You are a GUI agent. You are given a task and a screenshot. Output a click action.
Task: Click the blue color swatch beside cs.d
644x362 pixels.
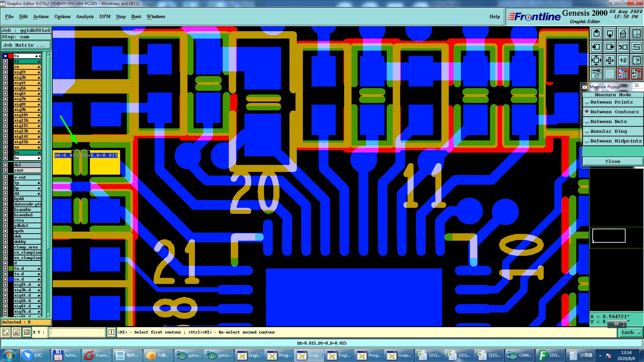(11, 279)
